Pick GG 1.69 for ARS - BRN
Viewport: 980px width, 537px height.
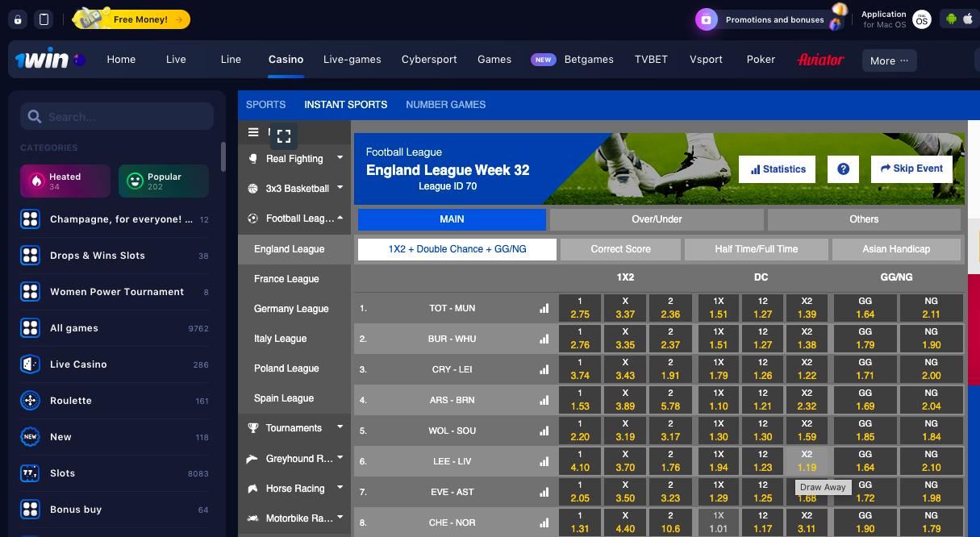click(x=865, y=400)
